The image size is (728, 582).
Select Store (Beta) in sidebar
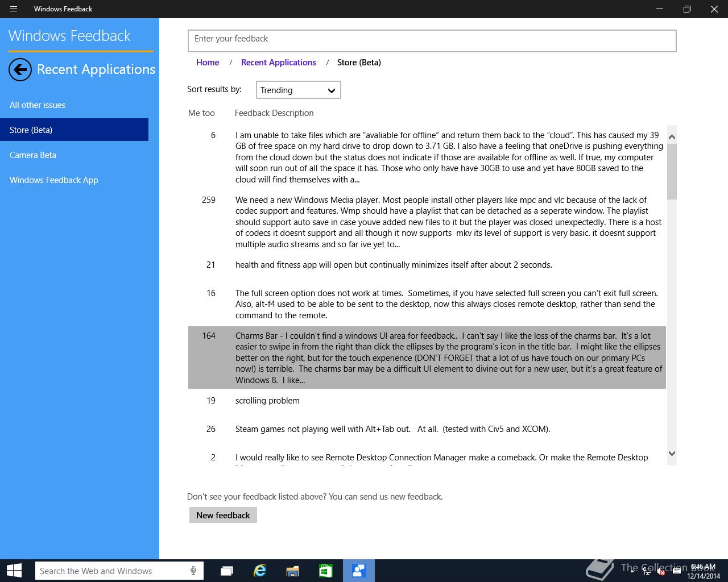point(74,130)
